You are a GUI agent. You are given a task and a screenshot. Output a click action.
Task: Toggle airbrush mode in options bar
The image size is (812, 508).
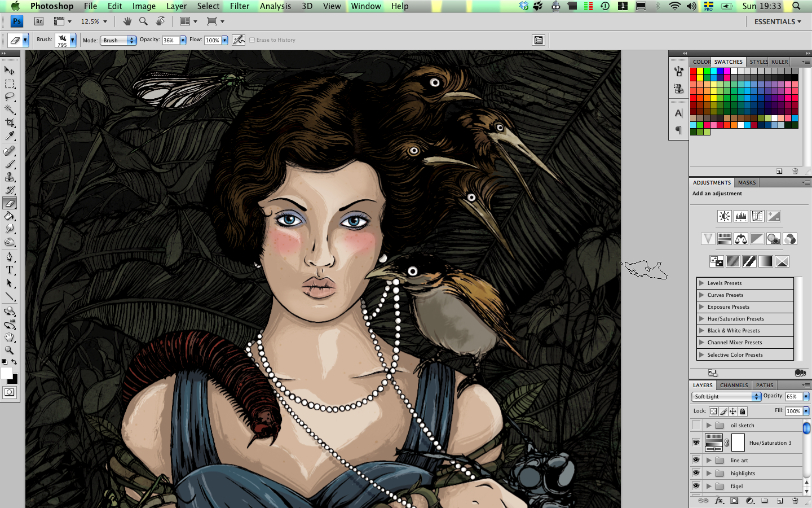tap(239, 40)
